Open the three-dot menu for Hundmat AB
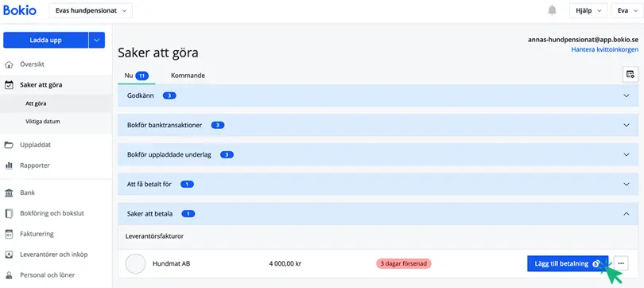This screenshot has height=288, width=644. tap(621, 263)
